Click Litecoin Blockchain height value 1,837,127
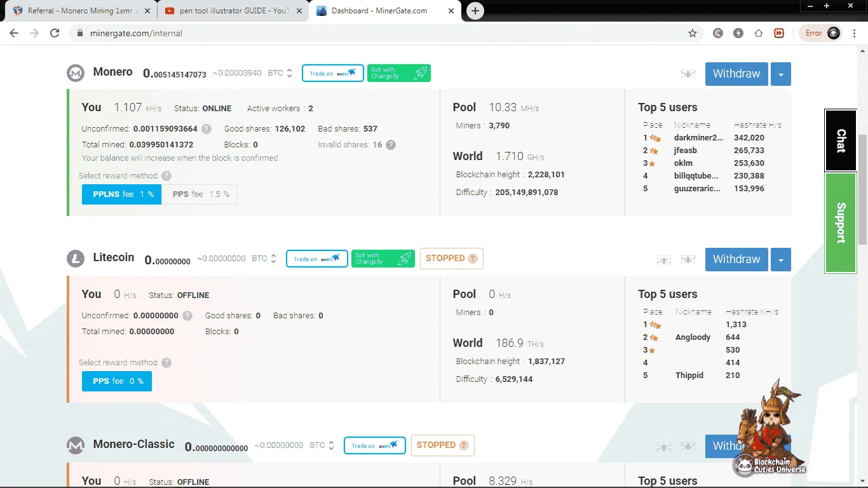The height and width of the screenshot is (488, 868). (x=546, y=362)
